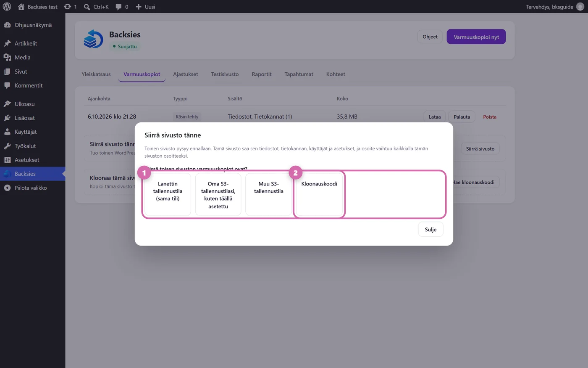Choose Oma S3-tallennustilasi option

(218, 194)
